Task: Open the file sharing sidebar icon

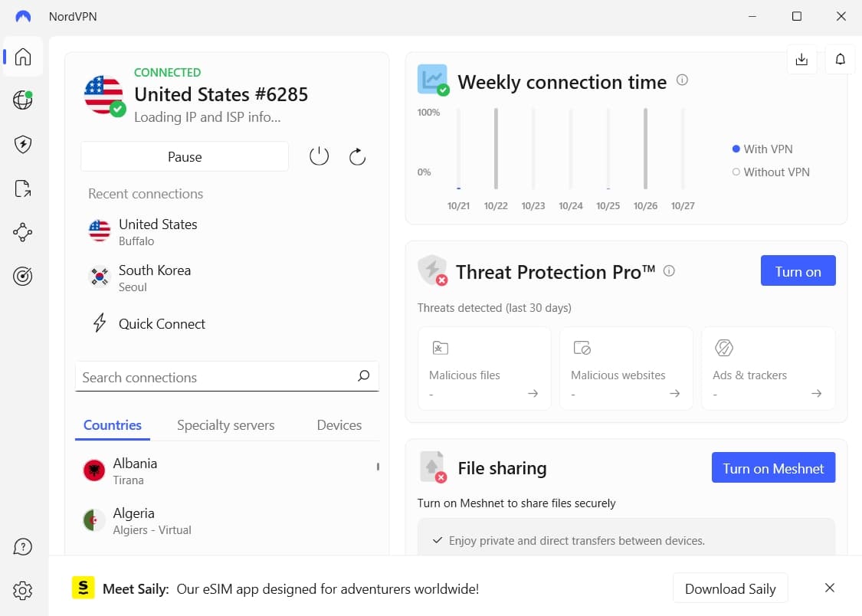Action: [22, 188]
